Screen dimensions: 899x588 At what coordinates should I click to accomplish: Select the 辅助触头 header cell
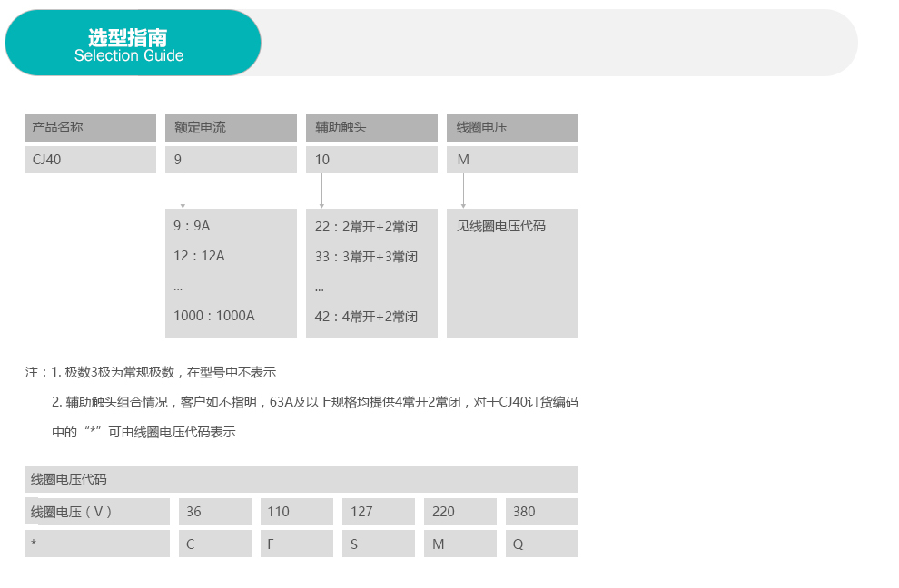tap(371, 127)
